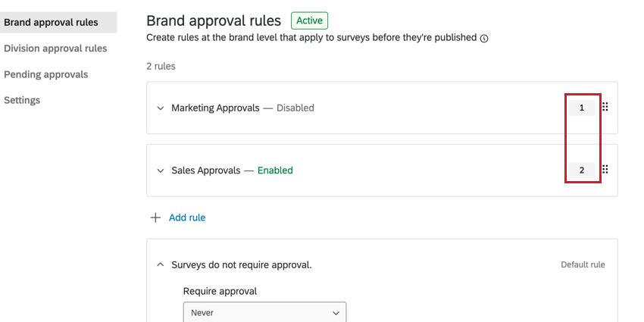Go to Pending approvals
The height and width of the screenshot is (322, 644).
click(x=46, y=74)
